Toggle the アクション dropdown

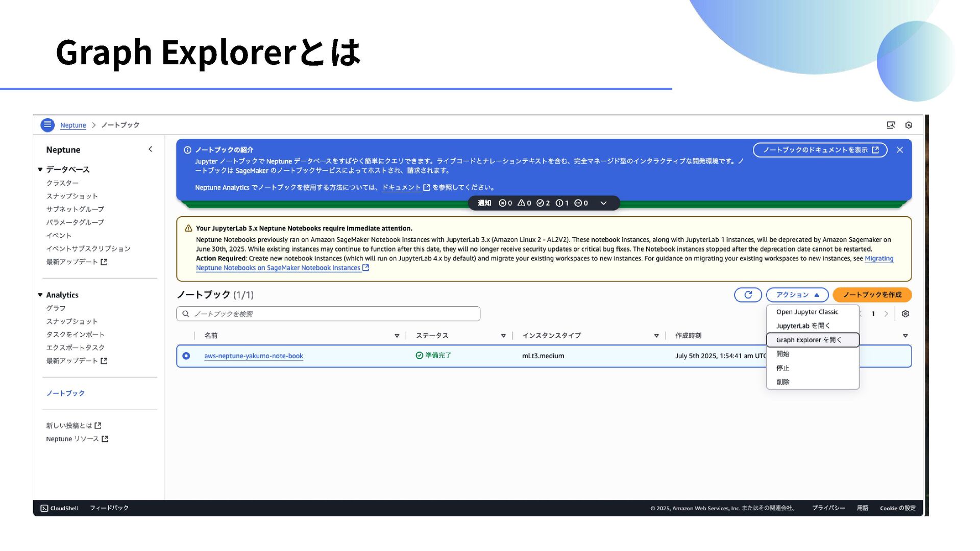(x=797, y=295)
